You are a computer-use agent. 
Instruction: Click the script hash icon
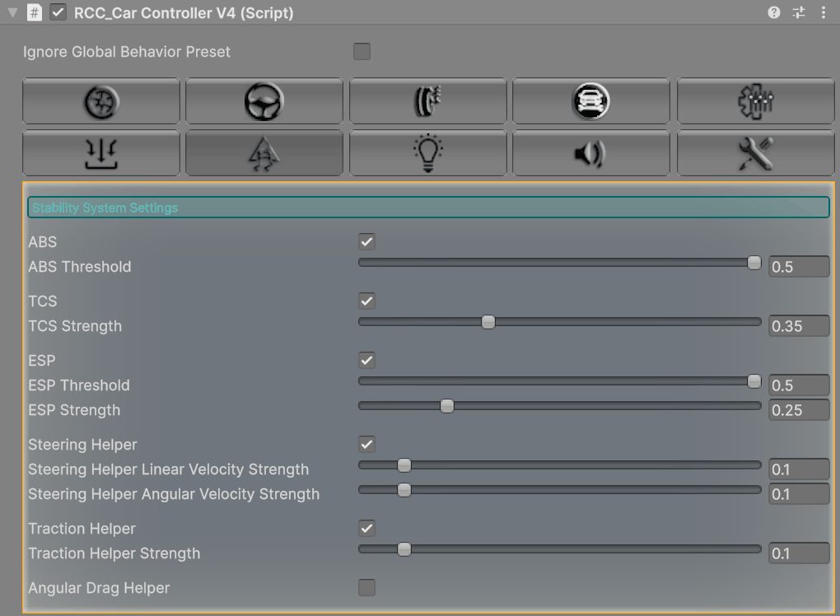point(35,12)
